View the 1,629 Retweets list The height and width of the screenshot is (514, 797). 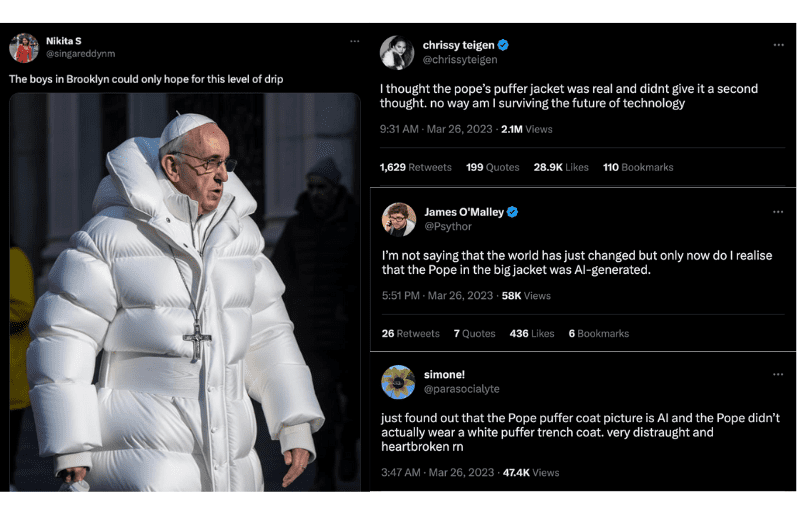tap(416, 167)
